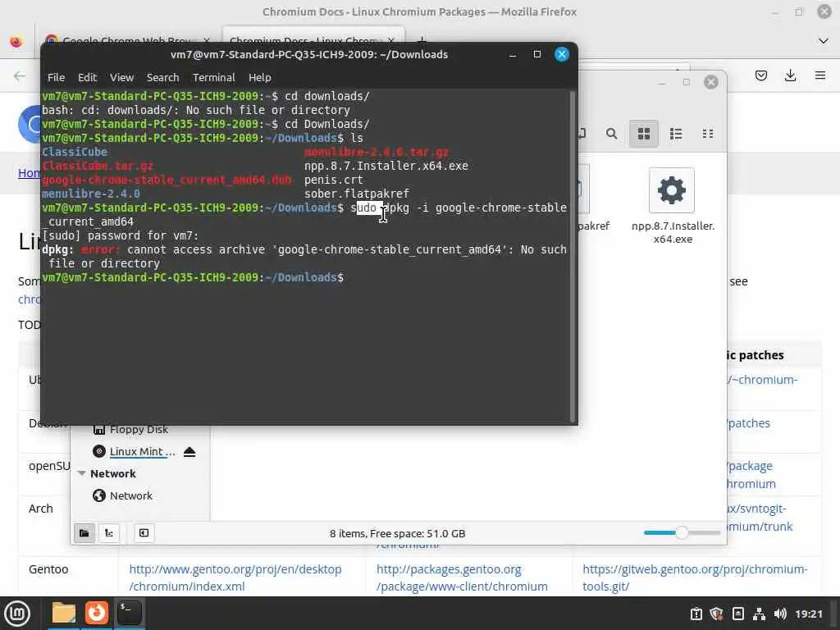The height and width of the screenshot is (630, 840).
Task: Switch file manager to compact view
Action: (708, 134)
